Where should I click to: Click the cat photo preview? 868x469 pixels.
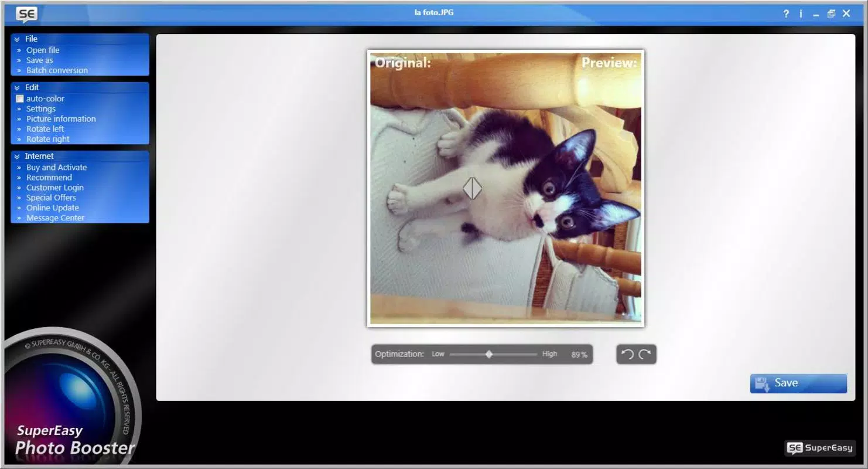[x=506, y=188]
